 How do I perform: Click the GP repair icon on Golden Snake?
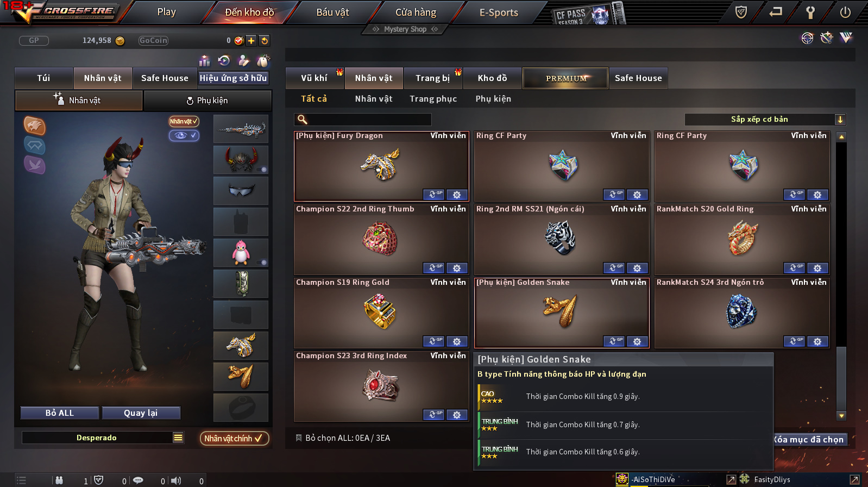[614, 341]
